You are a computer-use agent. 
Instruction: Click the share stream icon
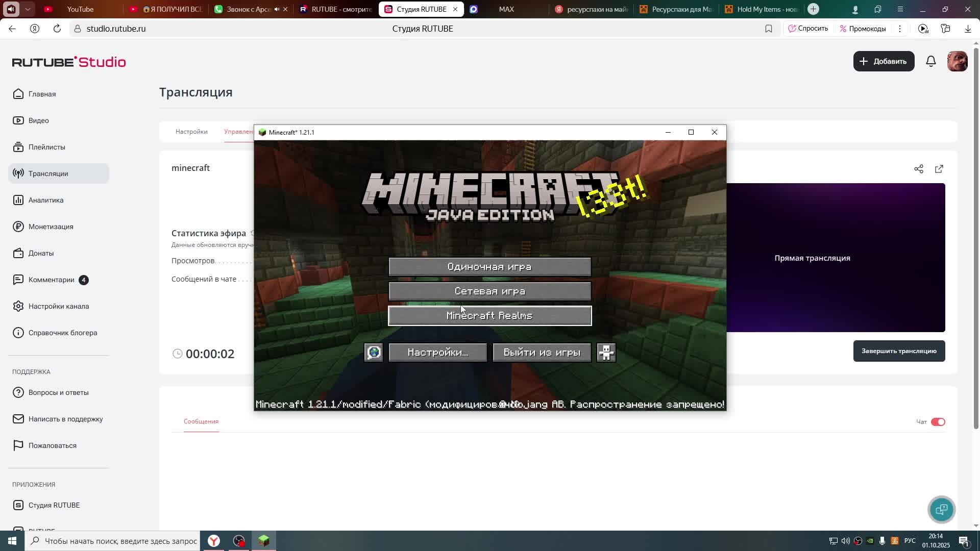pyautogui.click(x=919, y=169)
